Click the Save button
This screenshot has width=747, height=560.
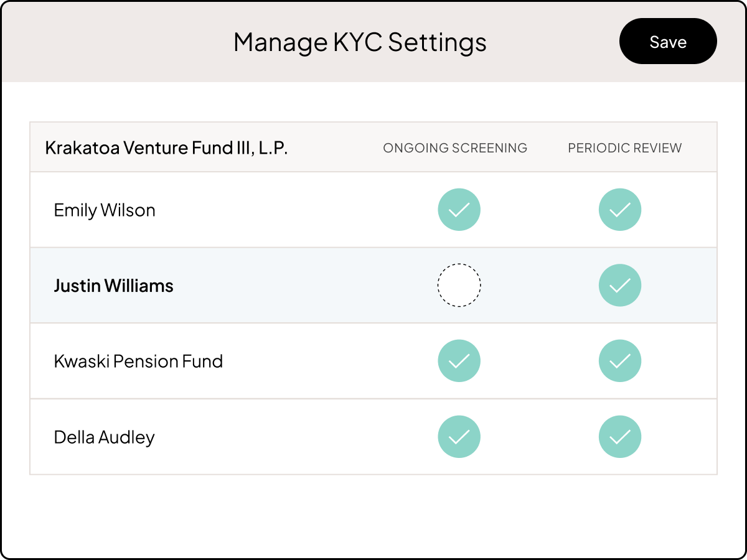[668, 41]
